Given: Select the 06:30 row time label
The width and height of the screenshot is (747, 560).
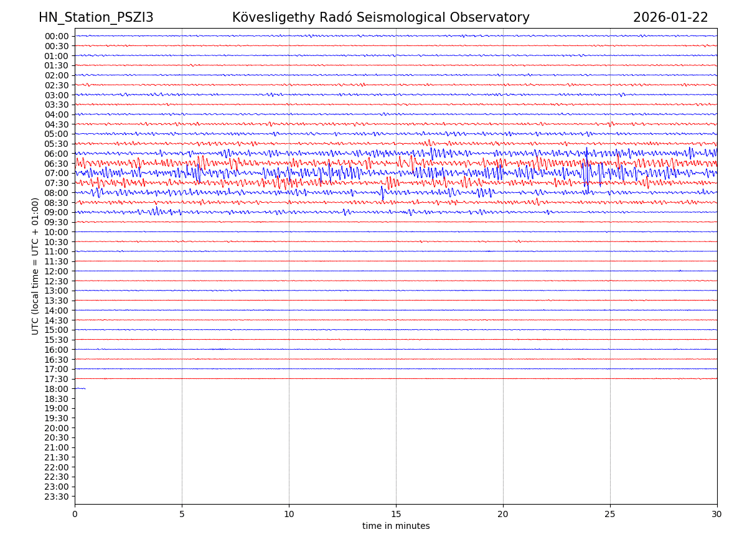Looking at the screenshot, I should click(x=57, y=164).
